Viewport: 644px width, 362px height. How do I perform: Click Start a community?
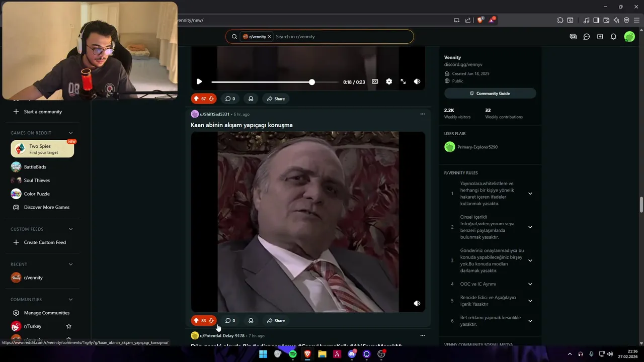(42, 112)
